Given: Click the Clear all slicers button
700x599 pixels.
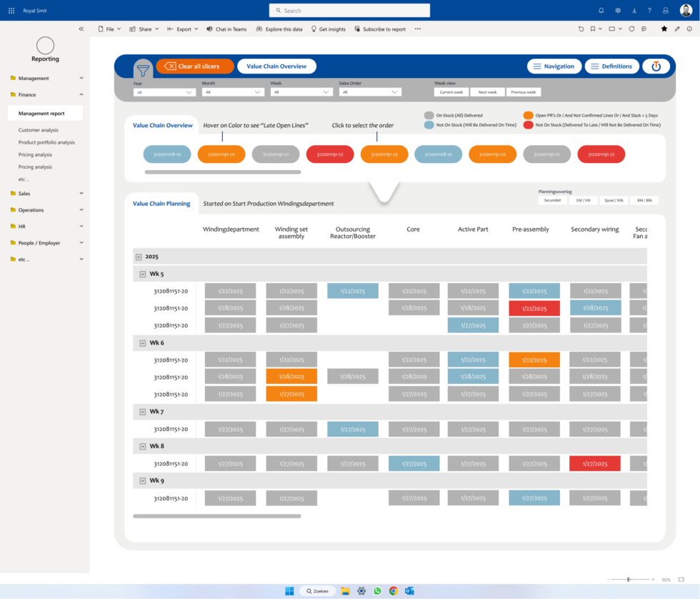Looking at the screenshot, I should [195, 66].
